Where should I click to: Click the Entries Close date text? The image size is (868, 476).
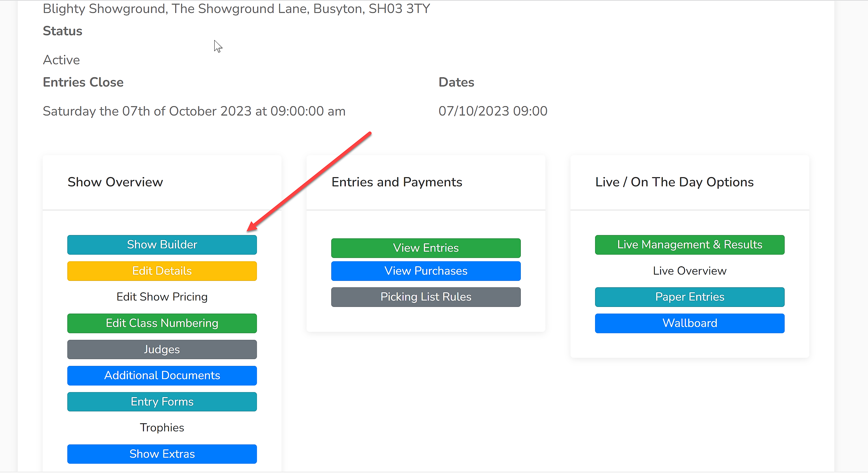(194, 111)
